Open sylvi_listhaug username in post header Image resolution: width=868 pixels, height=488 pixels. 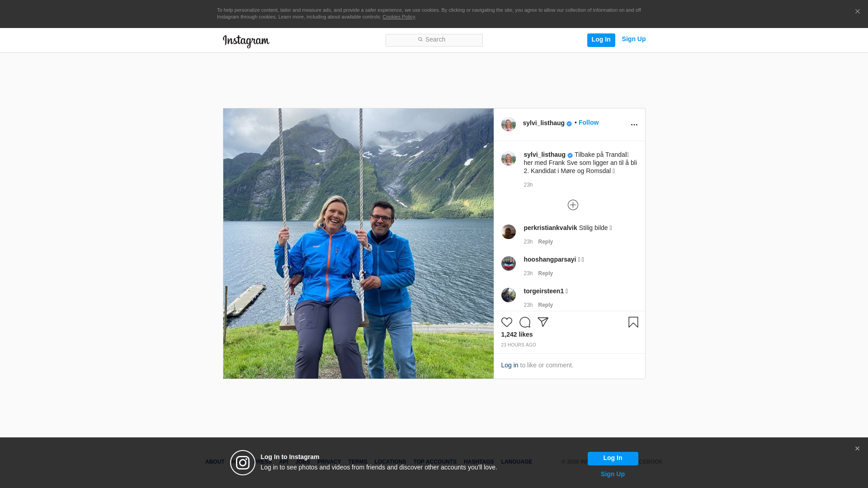543,123
